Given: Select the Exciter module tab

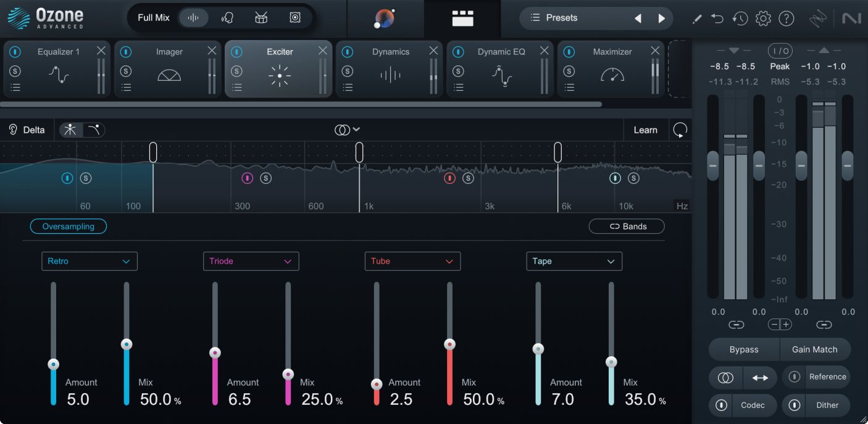Looking at the screenshot, I should [x=278, y=69].
